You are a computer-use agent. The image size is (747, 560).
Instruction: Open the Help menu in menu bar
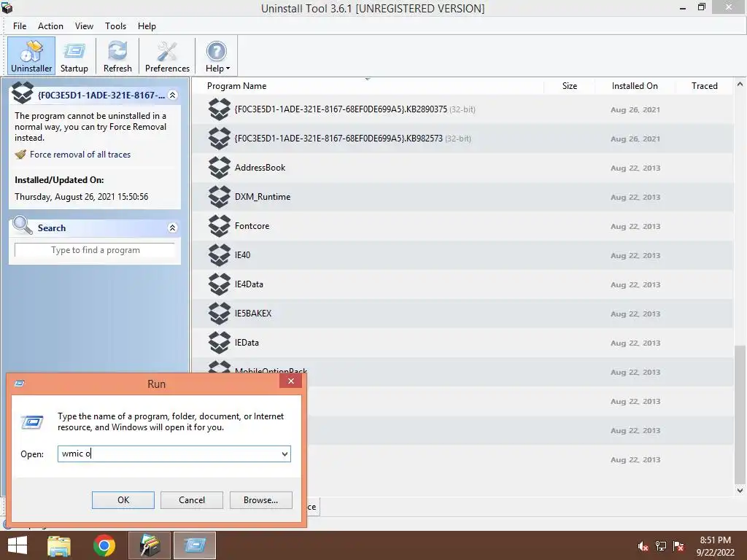147,26
